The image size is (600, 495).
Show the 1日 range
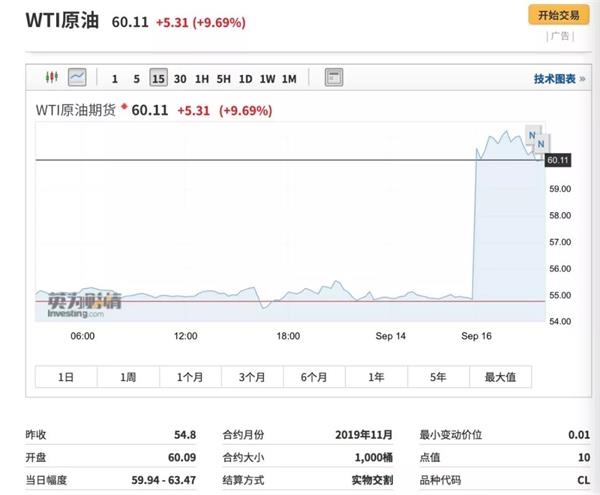click(66, 377)
